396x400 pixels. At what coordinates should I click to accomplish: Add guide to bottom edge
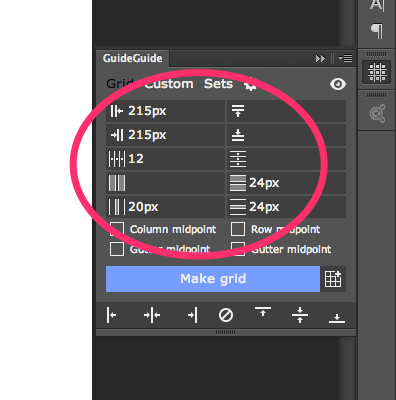tap(337, 318)
